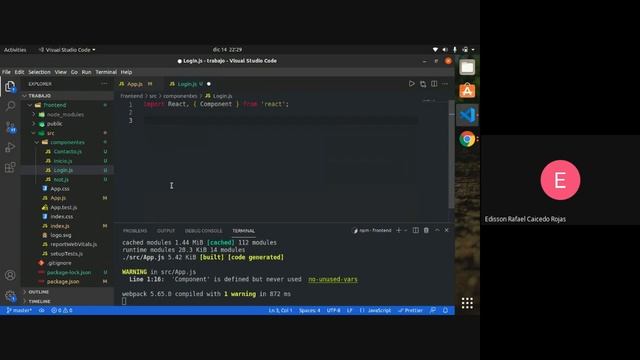Image resolution: width=640 pixels, height=360 pixels.
Task: Add a new terminal with plus icon
Action: point(399,230)
